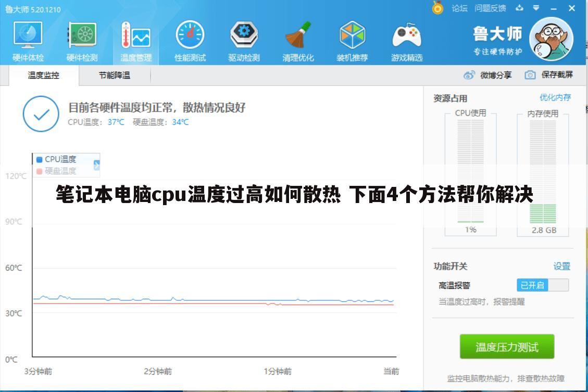Image resolution: width=588 pixels, height=392 pixels.
Task: Toggle 硬盘温度 legend checkbox
Action: point(40,171)
